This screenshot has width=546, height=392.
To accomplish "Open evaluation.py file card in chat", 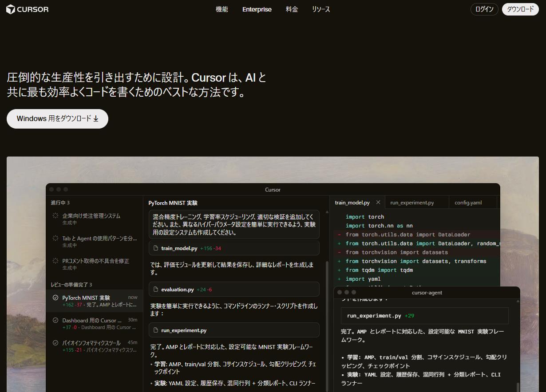I will click(234, 289).
